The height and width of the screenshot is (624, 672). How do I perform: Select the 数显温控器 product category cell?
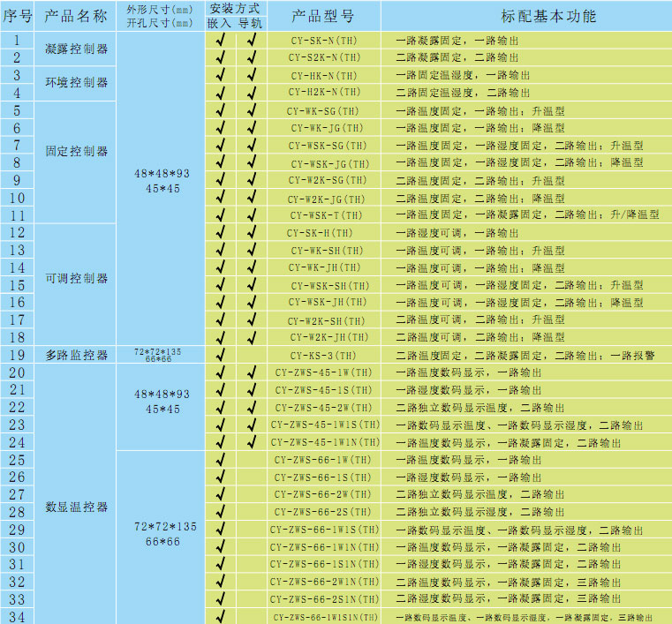76,507
